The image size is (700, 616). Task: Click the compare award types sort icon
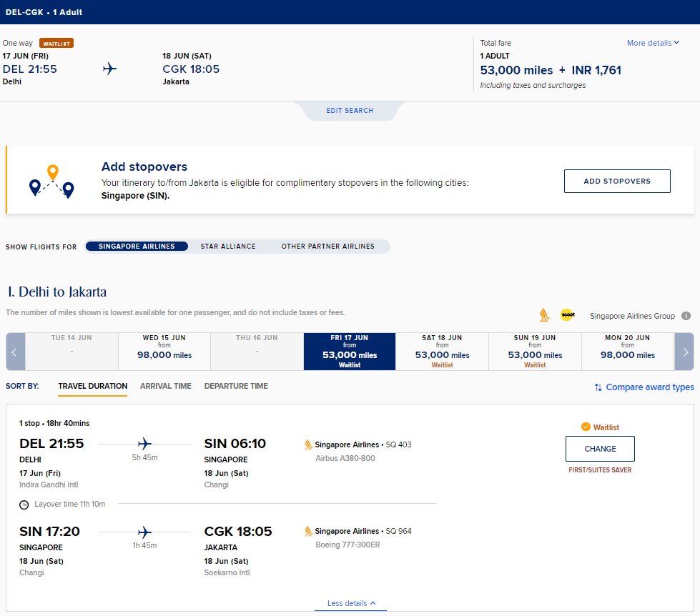(x=598, y=387)
